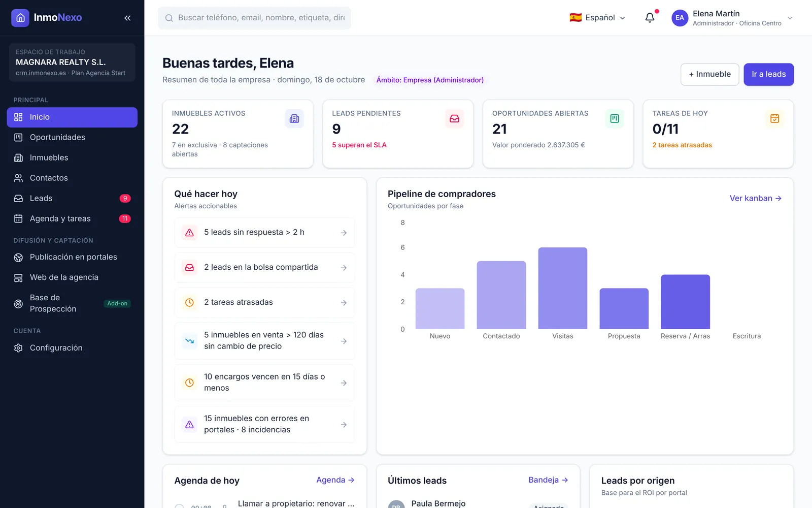
Task: Focus the Buscar teléfono, email search field
Action: [254, 18]
